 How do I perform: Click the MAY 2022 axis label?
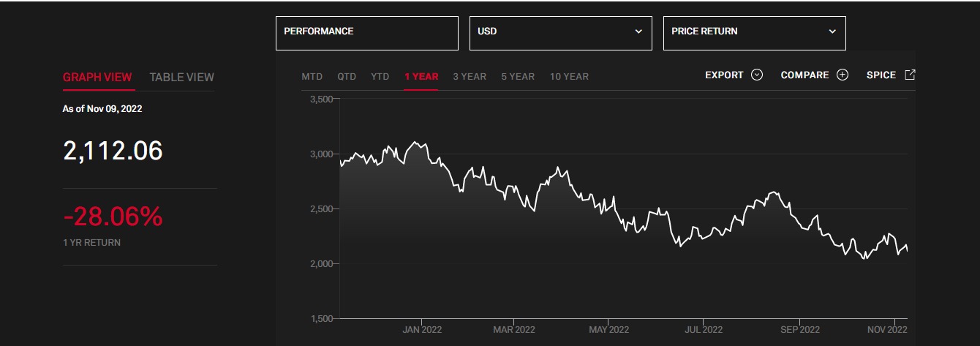tap(609, 330)
